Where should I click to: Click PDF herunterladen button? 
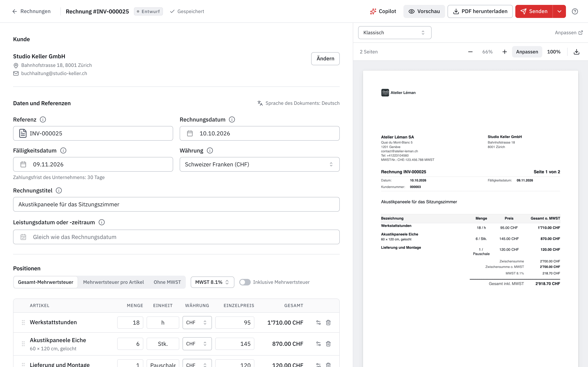click(480, 11)
